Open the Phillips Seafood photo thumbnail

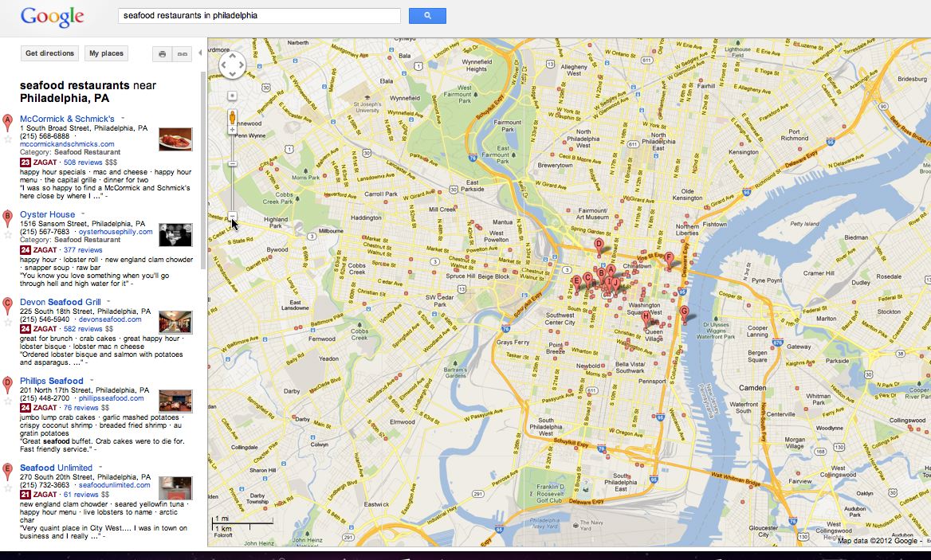[x=175, y=401]
